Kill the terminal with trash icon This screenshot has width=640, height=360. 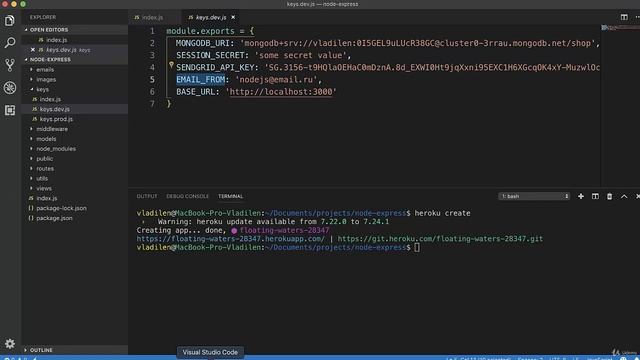tap(609, 196)
